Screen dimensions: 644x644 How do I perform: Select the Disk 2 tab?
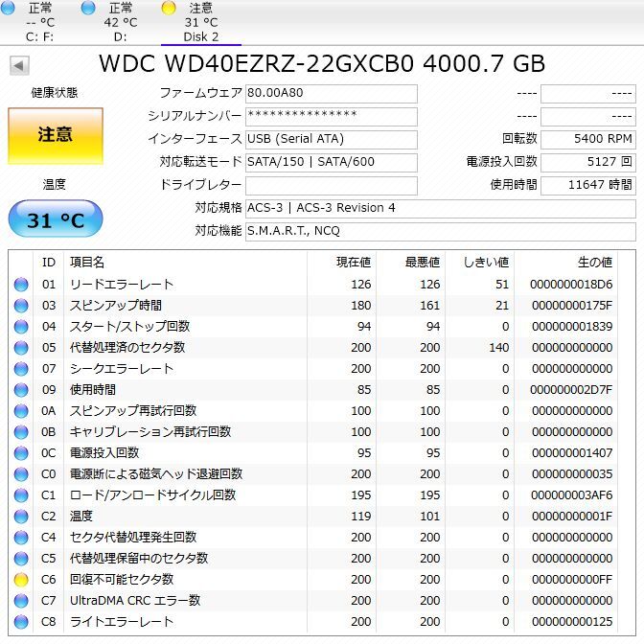[201, 22]
